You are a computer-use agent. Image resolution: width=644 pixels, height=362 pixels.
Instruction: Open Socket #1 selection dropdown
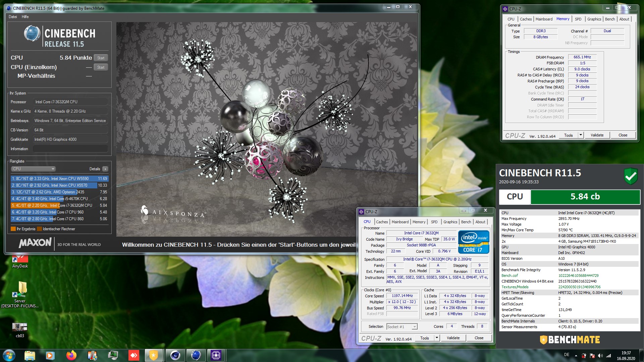(402, 327)
